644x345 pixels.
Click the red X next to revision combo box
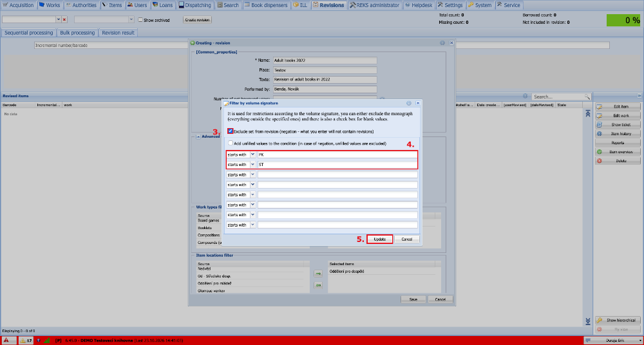pos(64,19)
